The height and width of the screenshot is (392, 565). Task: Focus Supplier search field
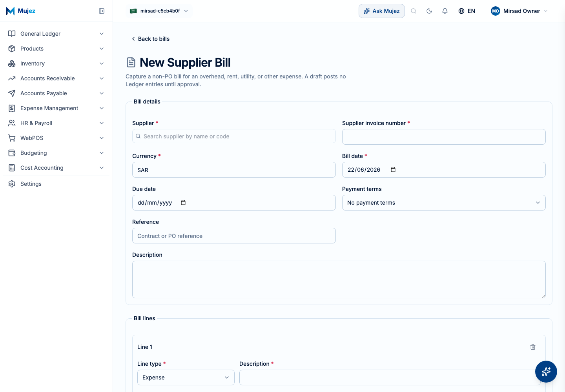tap(234, 136)
